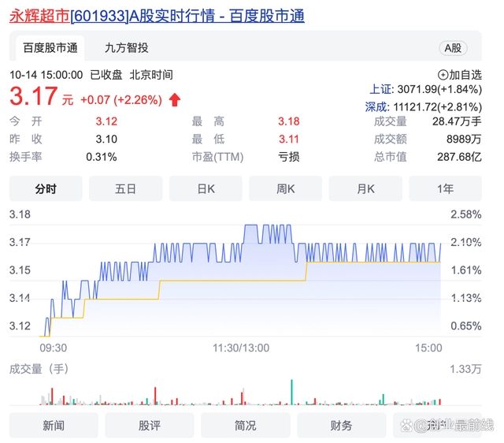Click the 已收盘 status text
The height and width of the screenshot is (443, 504).
(106, 75)
